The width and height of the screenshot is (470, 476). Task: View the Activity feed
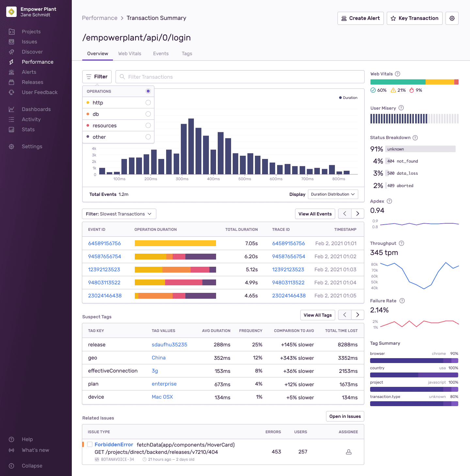click(x=31, y=119)
